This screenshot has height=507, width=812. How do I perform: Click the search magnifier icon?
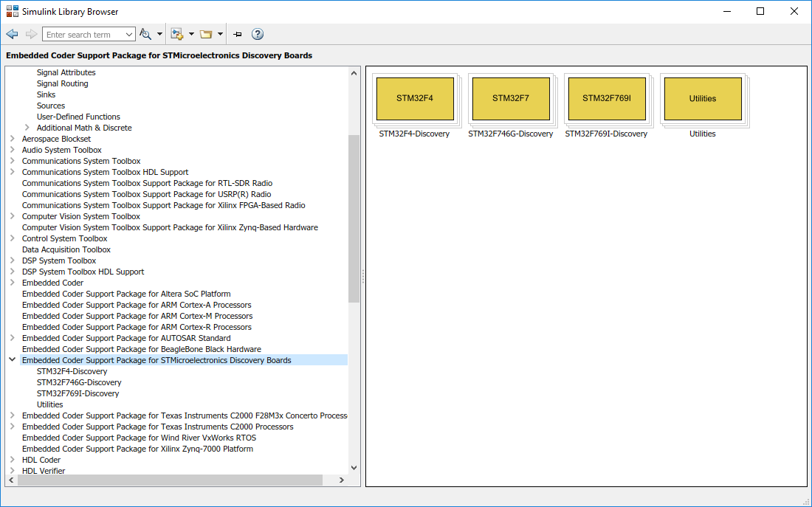pos(145,34)
